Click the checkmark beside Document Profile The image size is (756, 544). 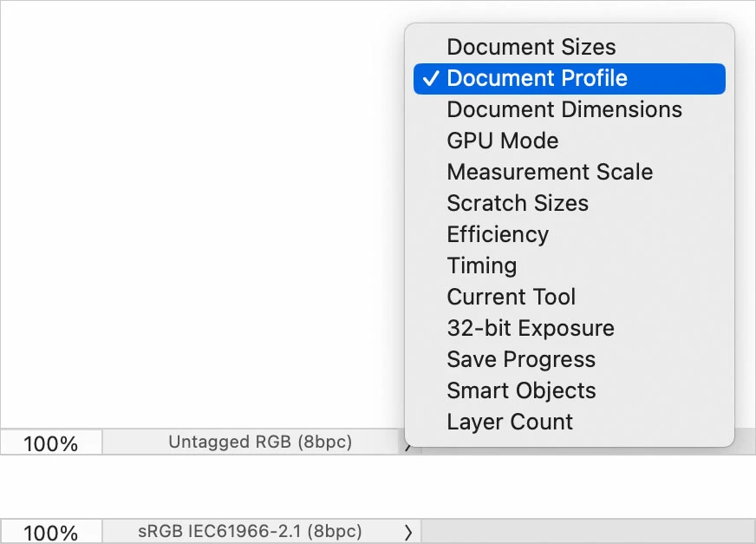429,78
